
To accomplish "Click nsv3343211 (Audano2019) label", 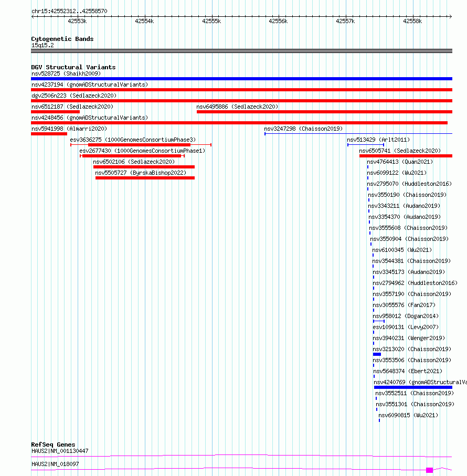I will [x=404, y=206].
